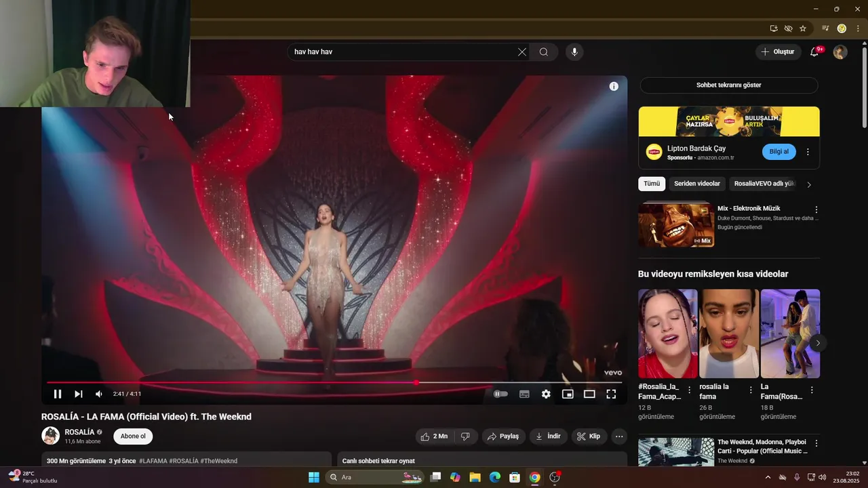
Task: Clear the search box text
Action: (522, 52)
